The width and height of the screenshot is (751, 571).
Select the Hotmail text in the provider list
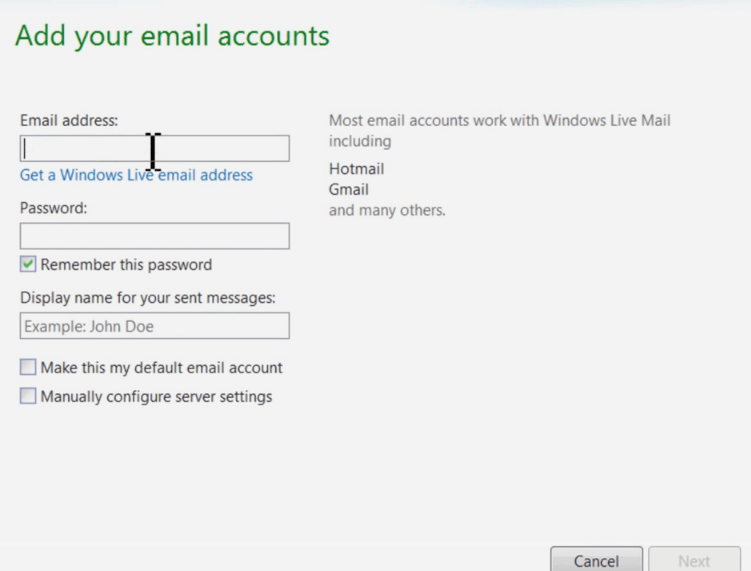(356, 169)
